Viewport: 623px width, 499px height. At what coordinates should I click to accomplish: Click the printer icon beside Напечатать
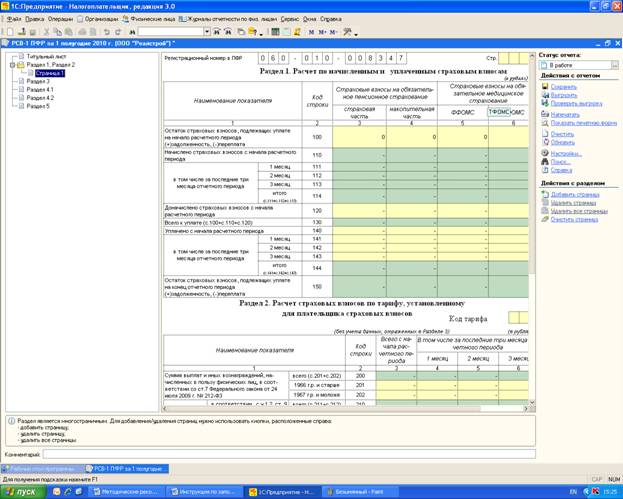[545, 114]
